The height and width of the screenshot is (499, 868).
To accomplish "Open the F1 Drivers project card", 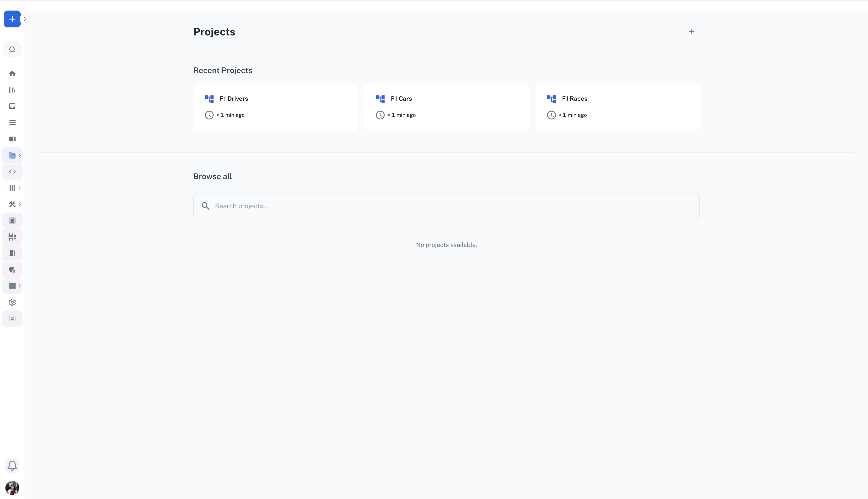I will [x=275, y=107].
